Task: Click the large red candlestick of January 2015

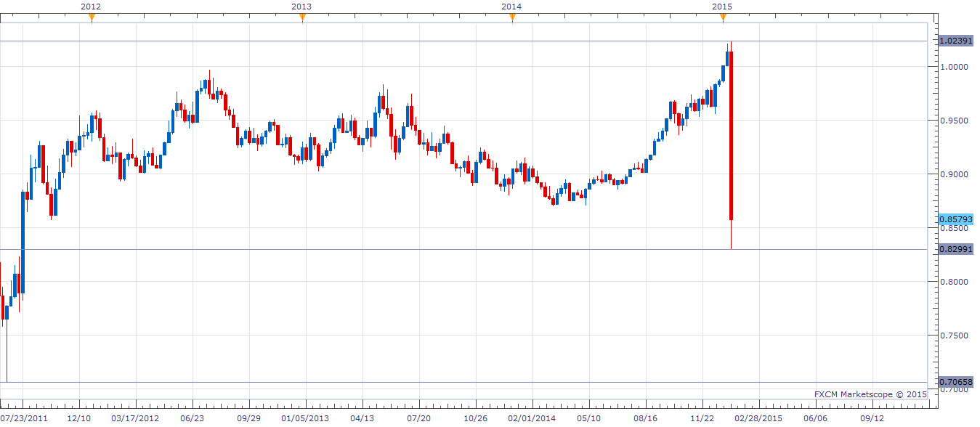Action: (732, 135)
